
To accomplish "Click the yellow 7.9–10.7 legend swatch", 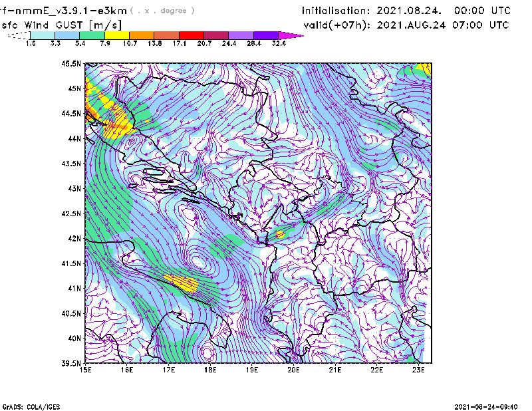I will [x=117, y=35].
